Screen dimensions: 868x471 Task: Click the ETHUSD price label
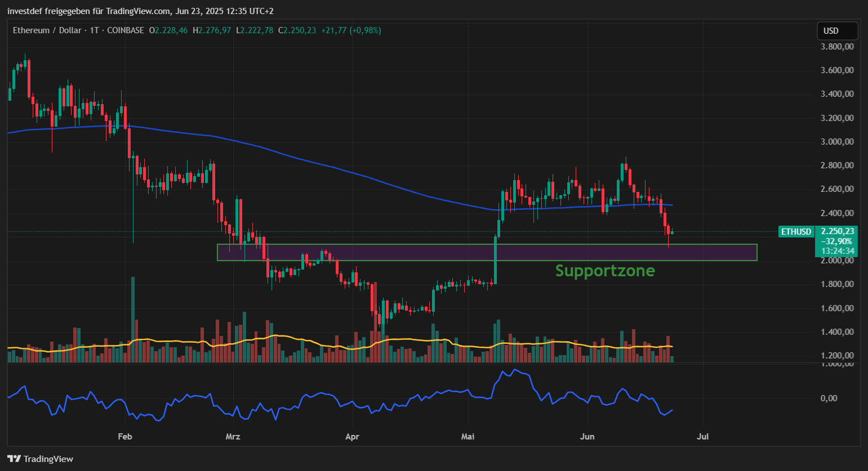pos(796,231)
